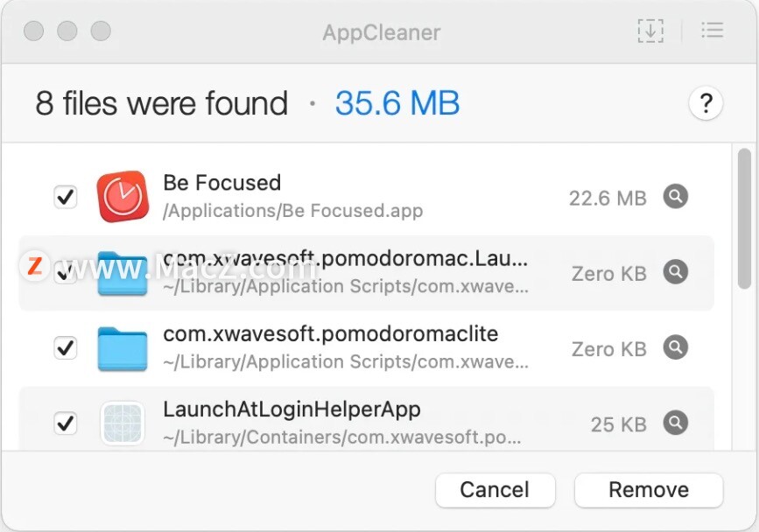Image resolution: width=759 pixels, height=532 pixels.
Task: Click the LaunchAtLoginHelperApp generic app icon
Action: click(122, 423)
